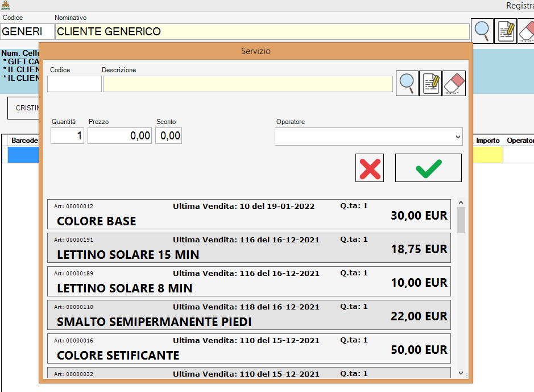The image size is (534, 392).
Task: Click scrollbar down arrow in service list
Action: tap(461, 373)
